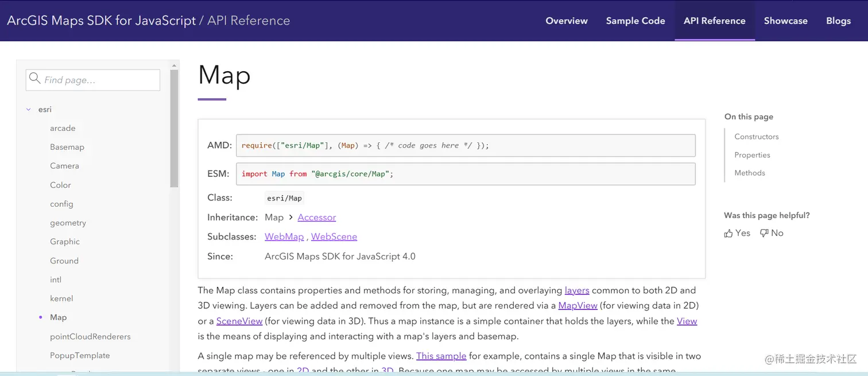Image resolution: width=868 pixels, height=376 pixels.
Task: Open geometry in the sidebar tree
Action: click(x=68, y=223)
